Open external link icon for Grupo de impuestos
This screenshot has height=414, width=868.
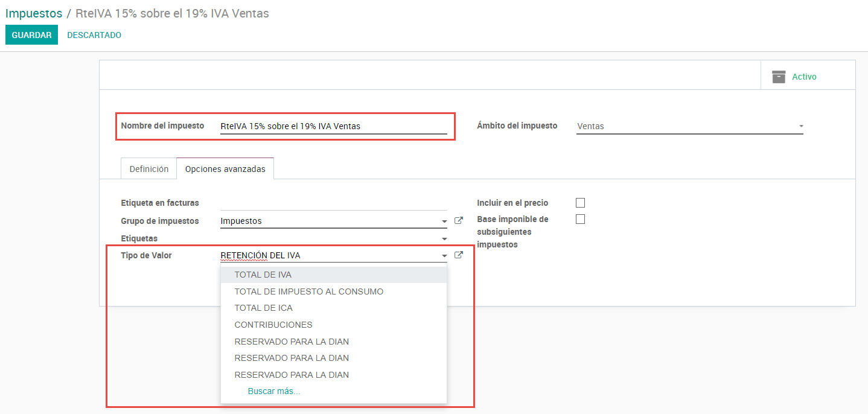459,221
